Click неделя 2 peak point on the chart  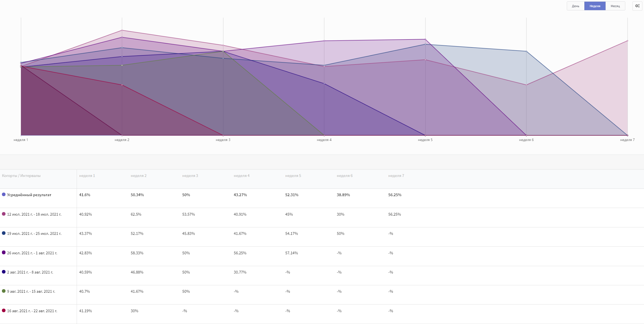click(122, 30)
